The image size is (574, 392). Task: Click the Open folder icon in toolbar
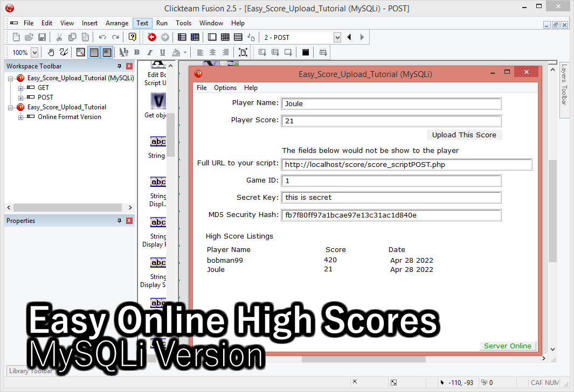29,37
